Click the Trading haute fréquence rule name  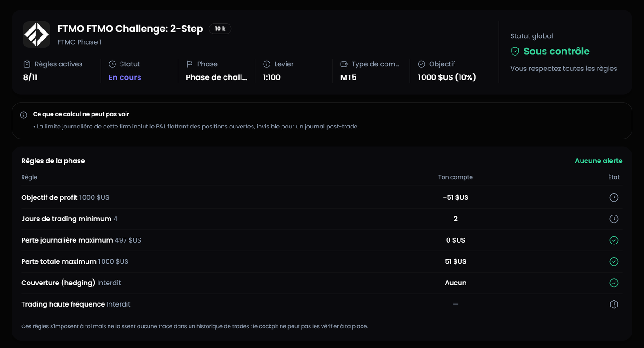[63, 304]
